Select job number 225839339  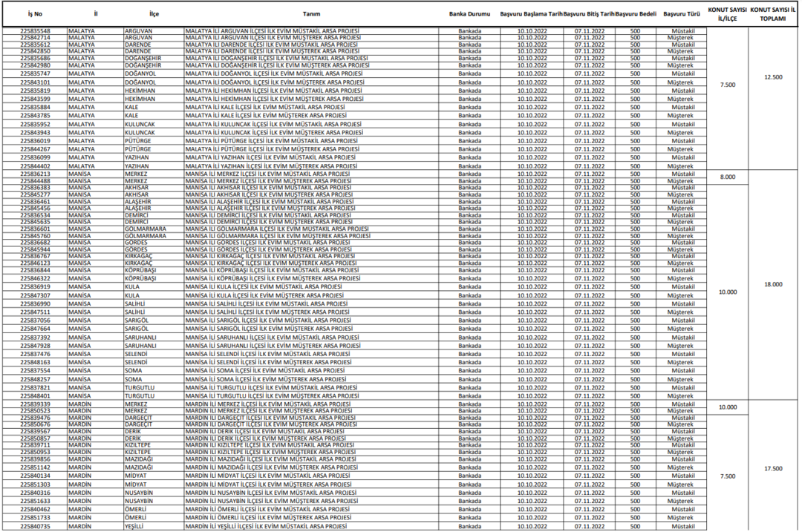36,404
